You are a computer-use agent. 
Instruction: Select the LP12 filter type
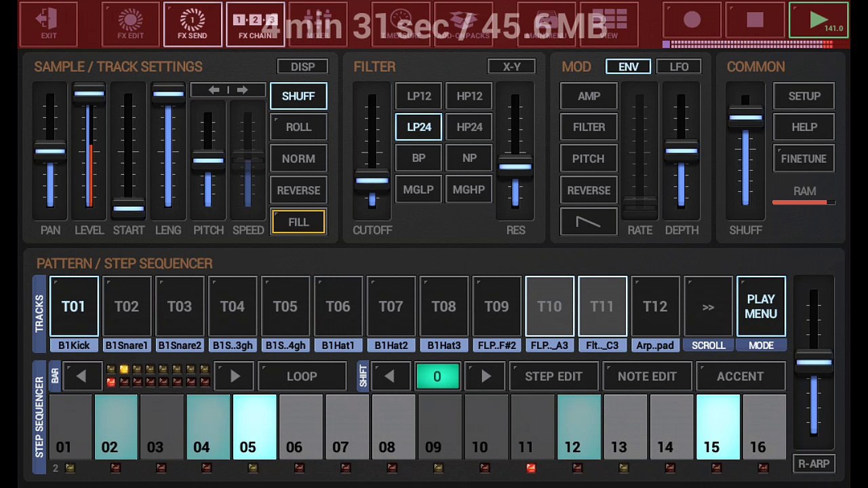click(418, 96)
